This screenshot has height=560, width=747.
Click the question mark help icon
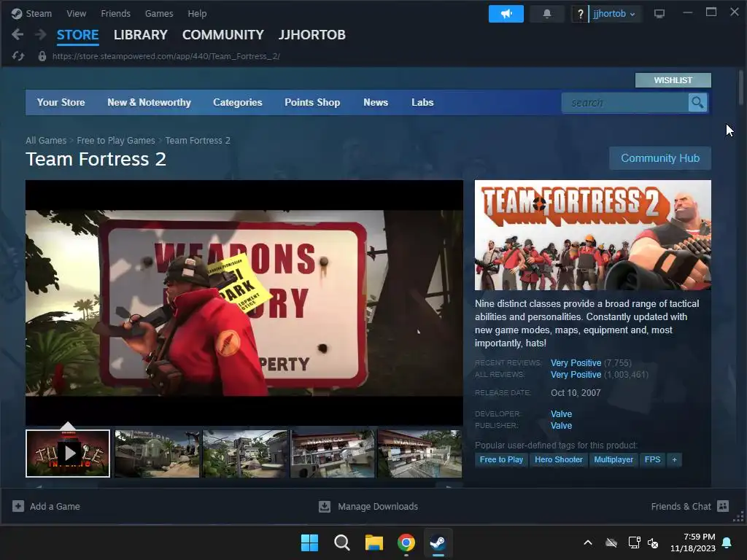click(x=580, y=14)
